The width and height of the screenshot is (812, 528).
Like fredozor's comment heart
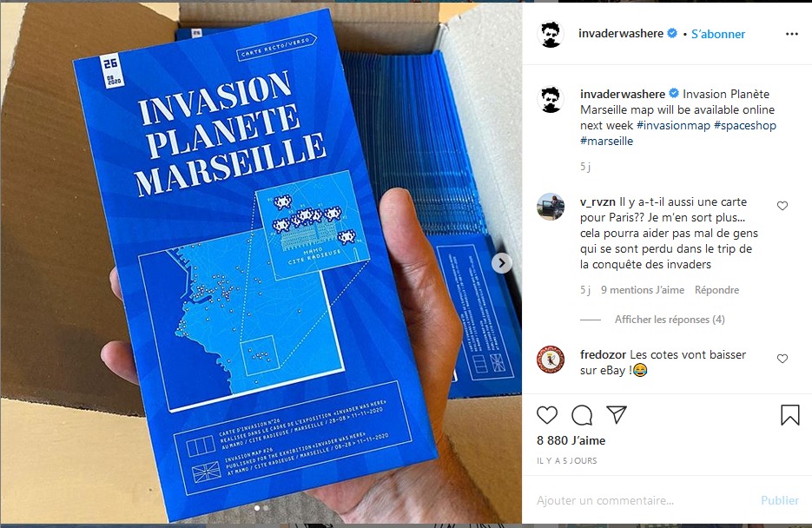point(782,358)
